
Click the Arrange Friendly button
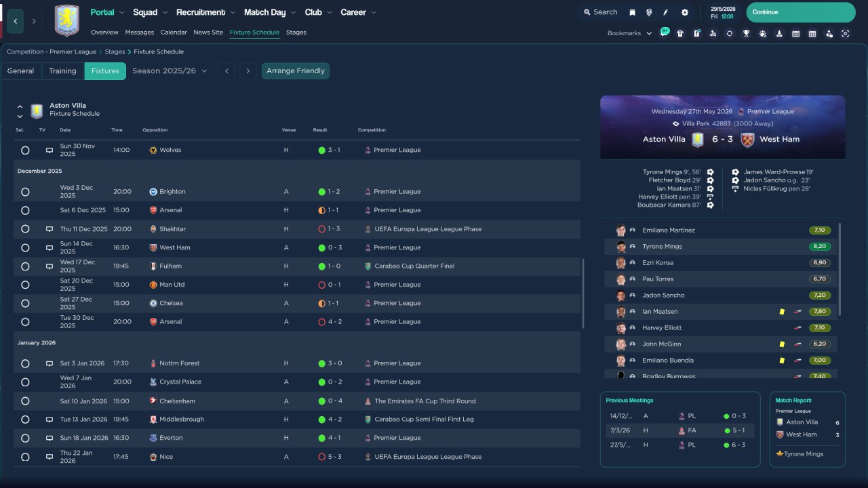[x=296, y=71]
